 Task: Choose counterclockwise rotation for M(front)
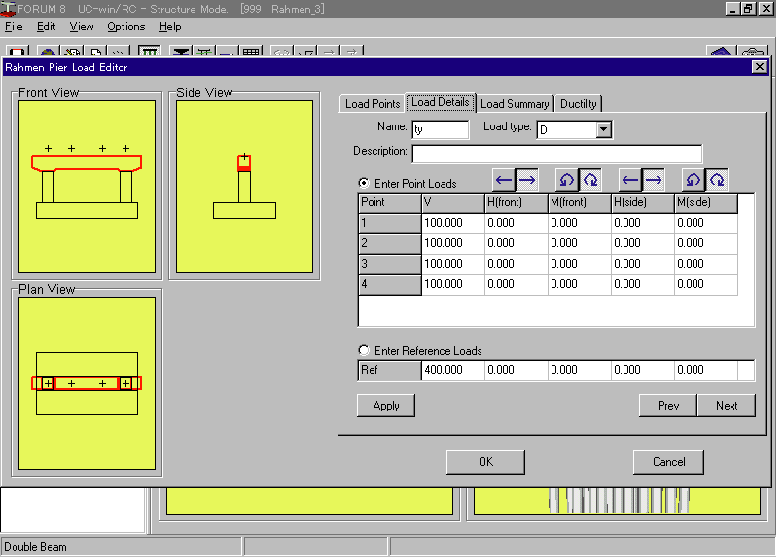coord(567,180)
